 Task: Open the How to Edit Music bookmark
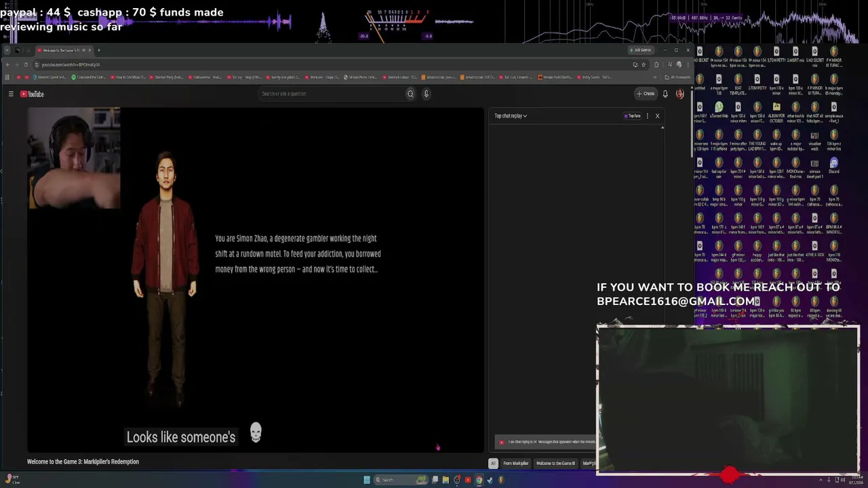pyautogui.click(x=128, y=77)
